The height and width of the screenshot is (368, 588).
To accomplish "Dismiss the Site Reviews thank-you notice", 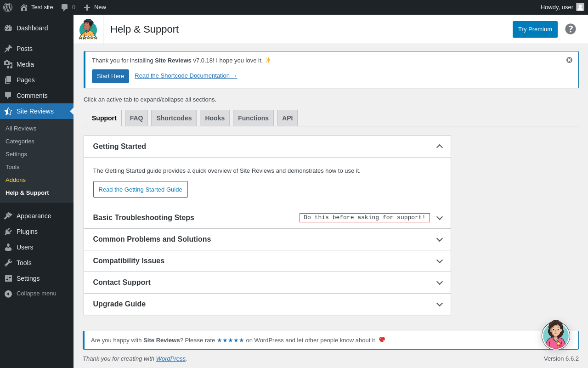I will click(569, 60).
